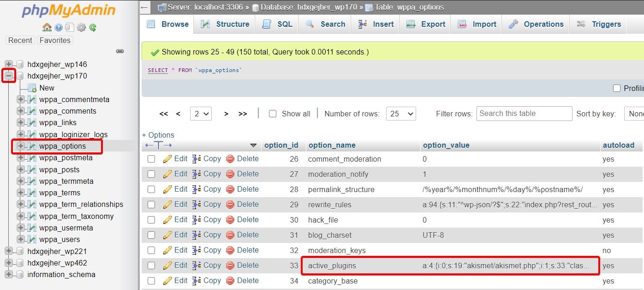This screenshot has height=290, width=644.
Task: Collapse the hdxgejher_wp170 database tree
Action: [8, 75]
